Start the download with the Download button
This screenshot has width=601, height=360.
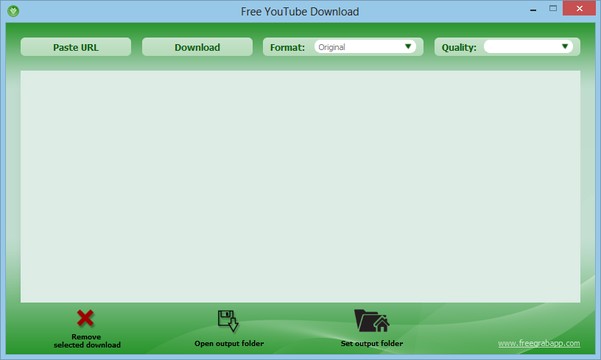coord(197,47)
